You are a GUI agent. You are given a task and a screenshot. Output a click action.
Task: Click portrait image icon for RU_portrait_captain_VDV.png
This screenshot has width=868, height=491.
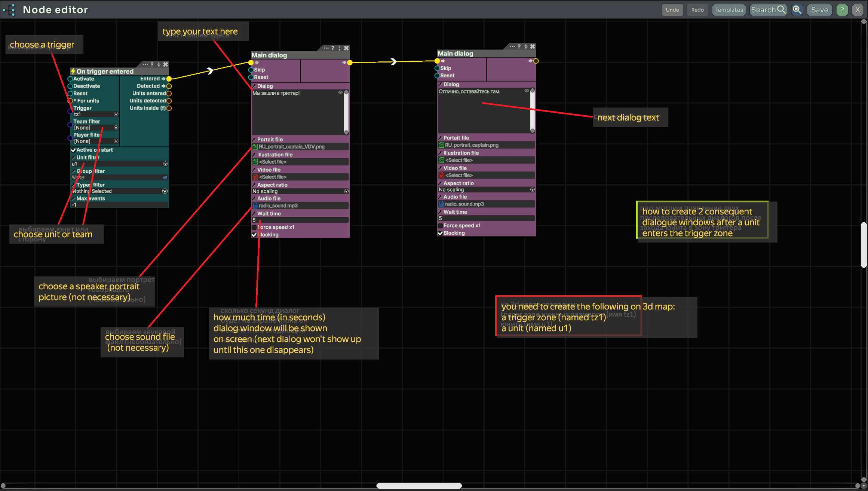[x=255, y=147]
